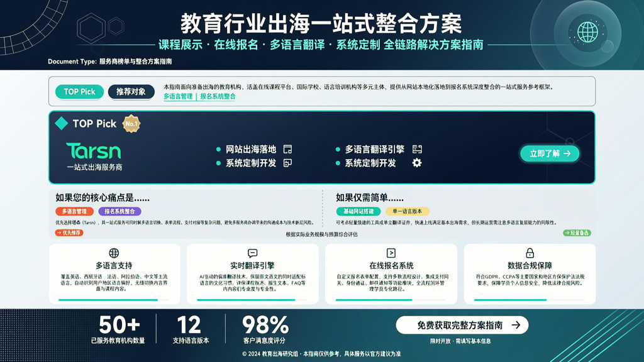
Task: Click the globe icon in the header
Action: pyautogui.click(x=588, y=32)
